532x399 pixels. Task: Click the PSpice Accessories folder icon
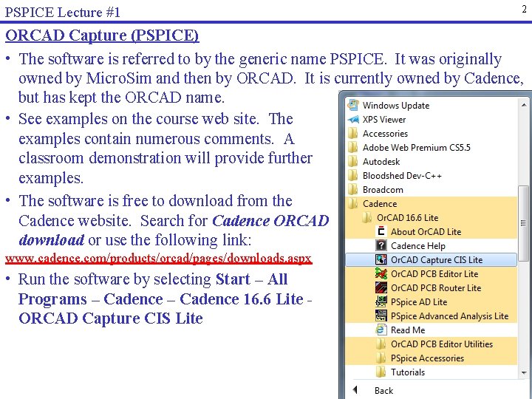(x=381, y=358)
